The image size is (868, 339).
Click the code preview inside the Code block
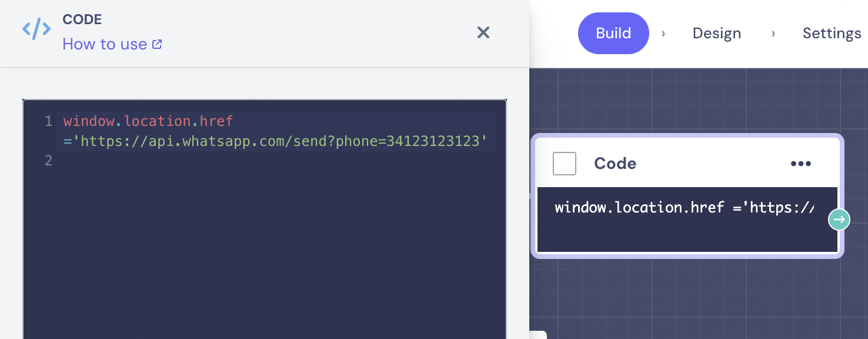[x=683, y=208]
